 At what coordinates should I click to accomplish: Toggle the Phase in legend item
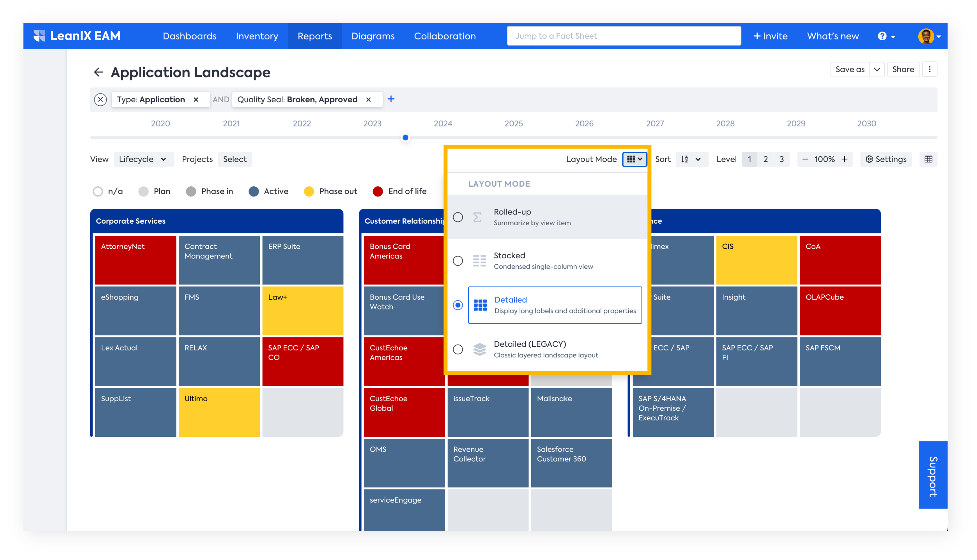pos(209,191)
